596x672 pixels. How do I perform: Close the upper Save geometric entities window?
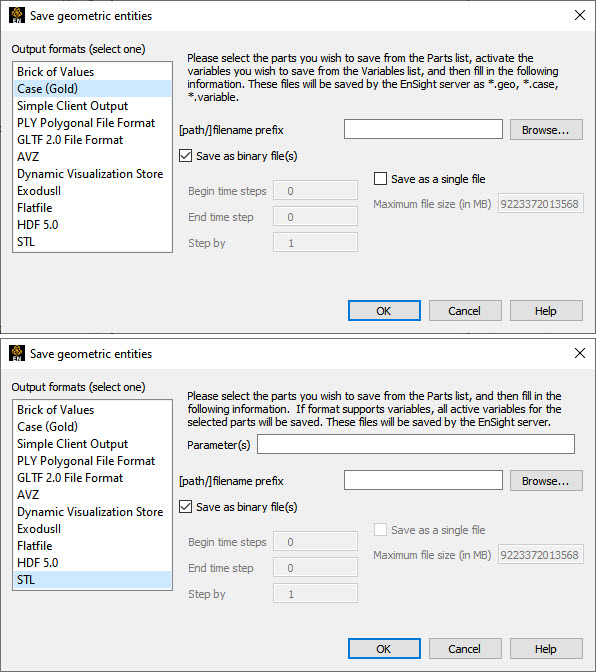[x=580, y=15]
